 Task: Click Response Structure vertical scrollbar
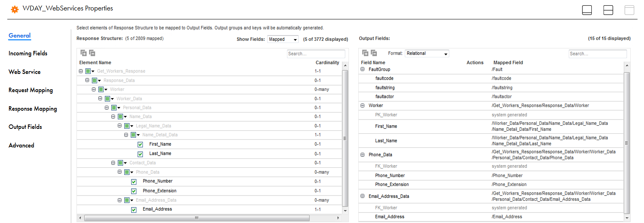[x=345, y=138]
